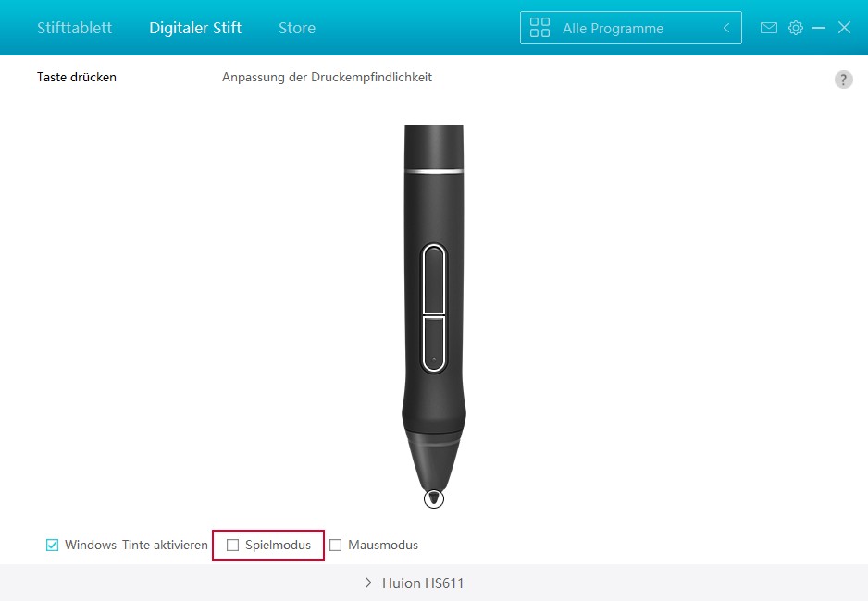868x601 pixels.
Task: Enable the Spielmodus checkbox
Action: pyautogui.click(x=232, y=546)
